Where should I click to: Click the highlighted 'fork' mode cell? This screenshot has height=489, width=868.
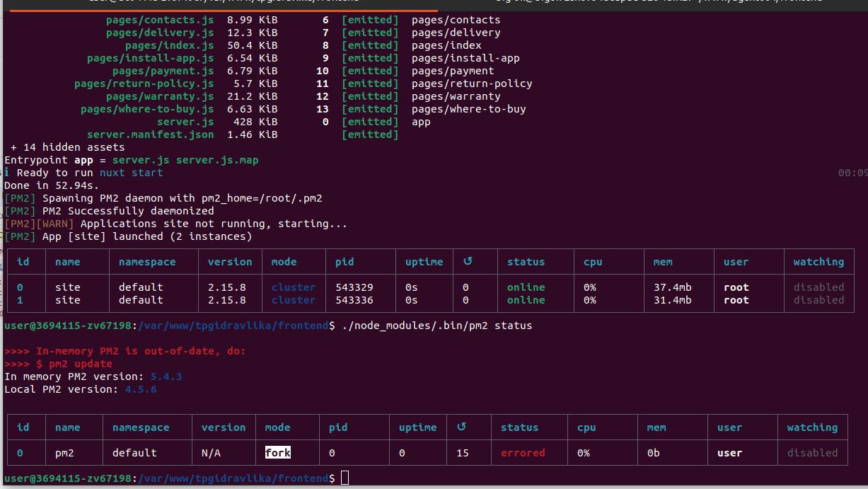[x=278, y=453]
